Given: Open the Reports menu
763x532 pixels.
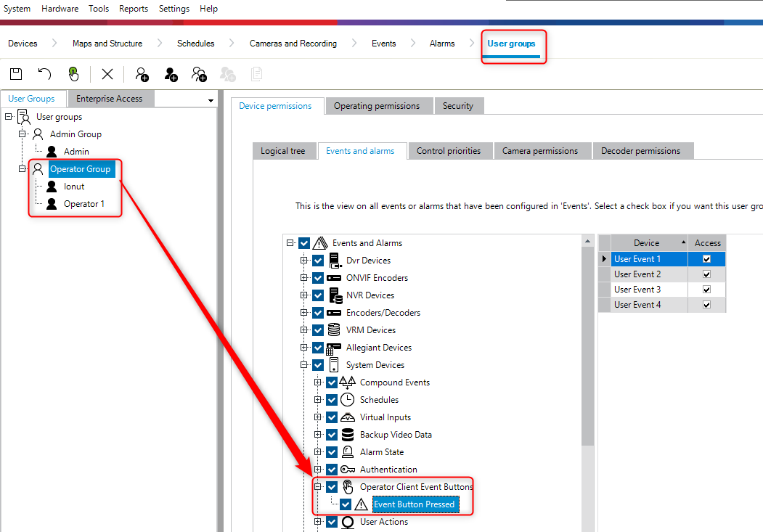Looking at the screenshot, I should coord(134,9).
